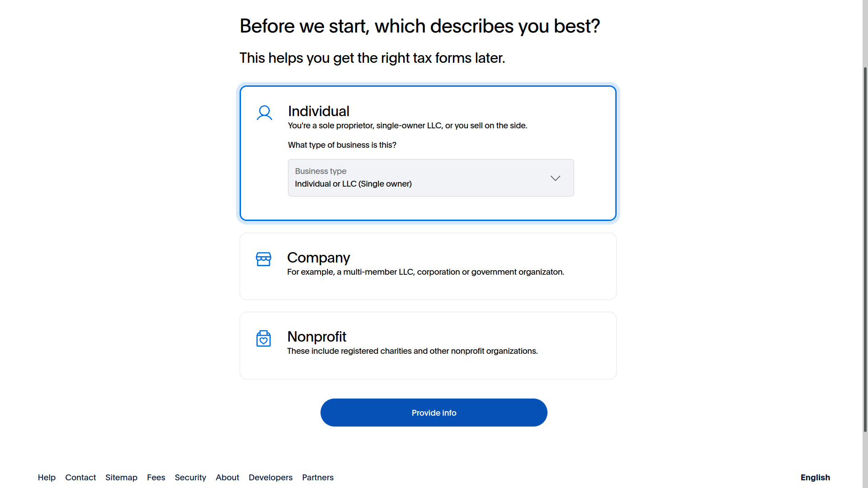
Task: Expand the business type chevron
Action: 555,178
